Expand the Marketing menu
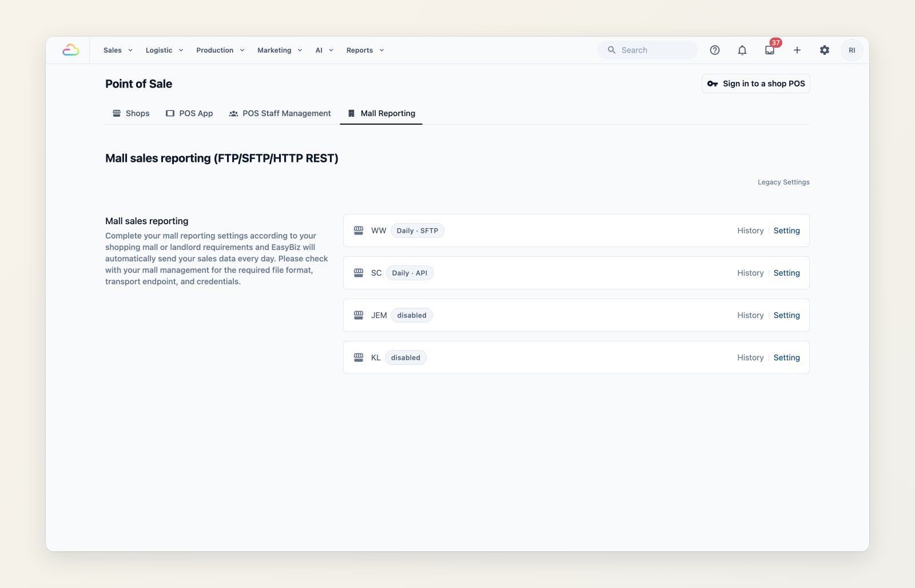 coord(280,50)
